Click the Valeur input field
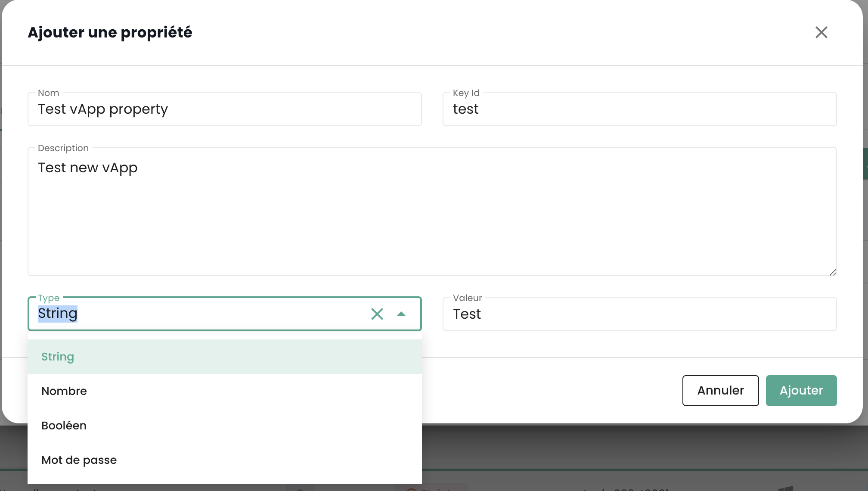This screenshot has width=868, height=491. click(639, 314)
